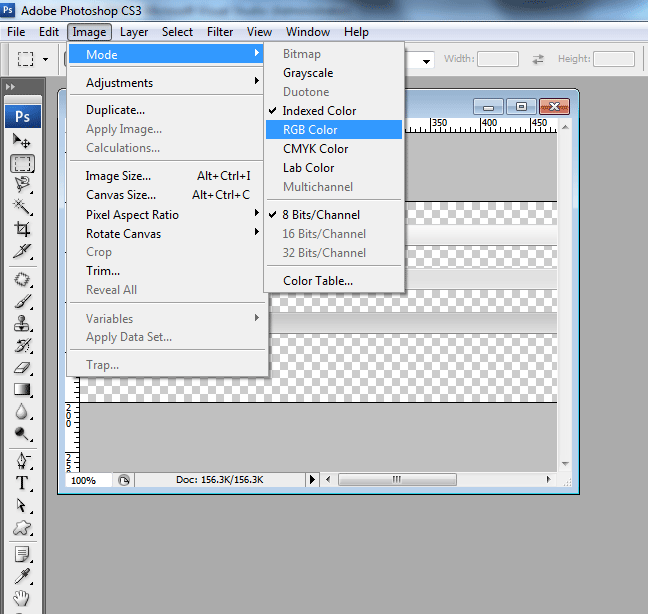The image size is (648, 614).
Task: Open the Mode submenu
Action: tap(166, 54)
